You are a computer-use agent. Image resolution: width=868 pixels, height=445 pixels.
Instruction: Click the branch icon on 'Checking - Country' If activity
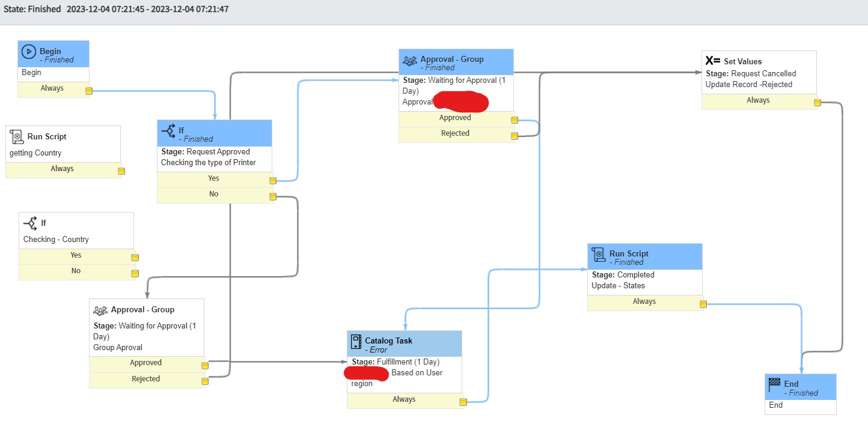[x=29, y=223]
